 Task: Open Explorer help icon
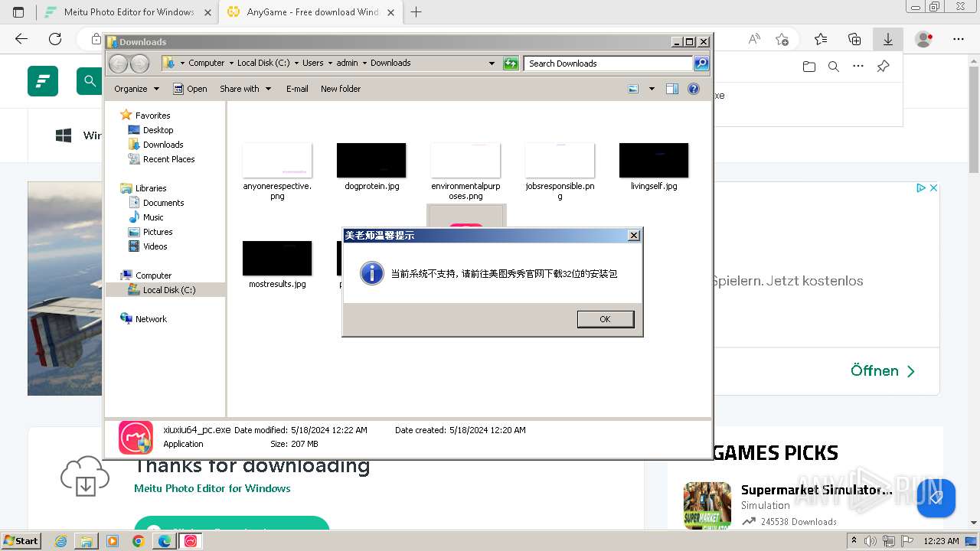694,89
